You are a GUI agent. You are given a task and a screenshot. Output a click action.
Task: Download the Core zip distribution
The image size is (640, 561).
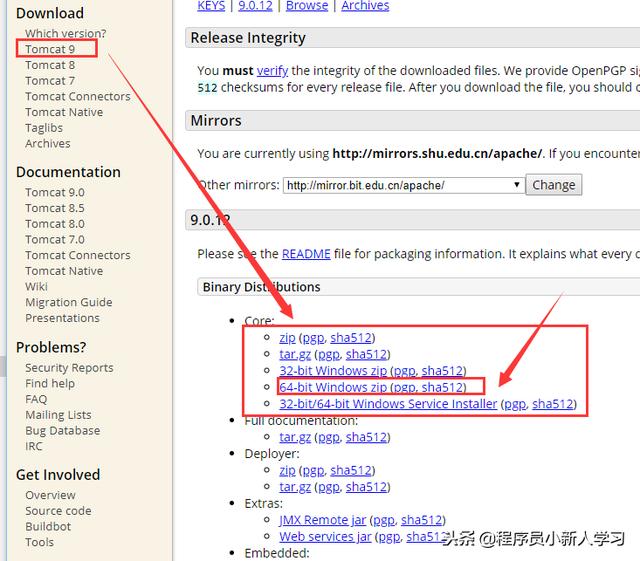[x=287, y=338]
